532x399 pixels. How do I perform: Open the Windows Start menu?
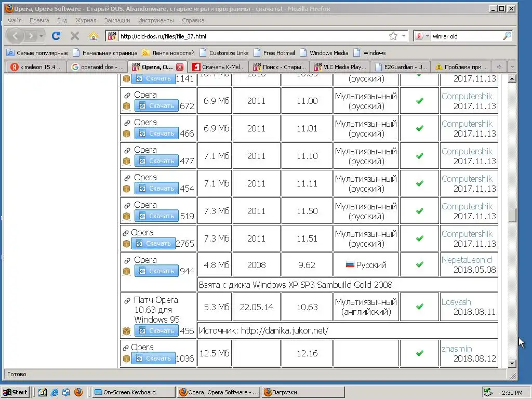[16, 392]
